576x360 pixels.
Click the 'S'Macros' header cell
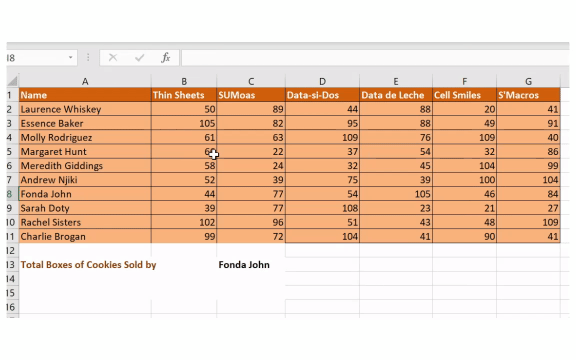528,95
